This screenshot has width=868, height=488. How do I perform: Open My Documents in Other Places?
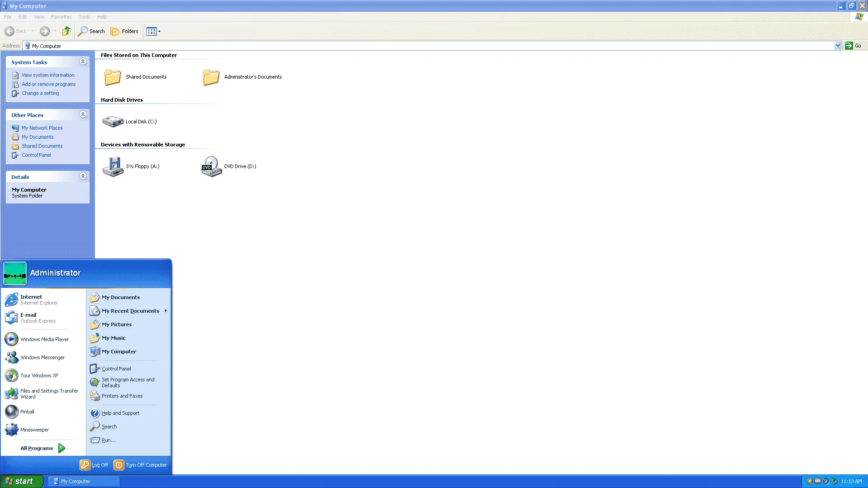tap(38, 137)
